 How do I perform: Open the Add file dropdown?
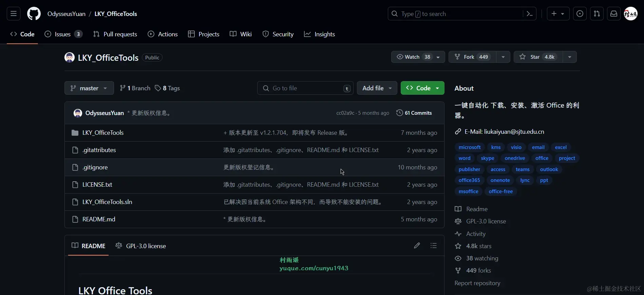377,88
